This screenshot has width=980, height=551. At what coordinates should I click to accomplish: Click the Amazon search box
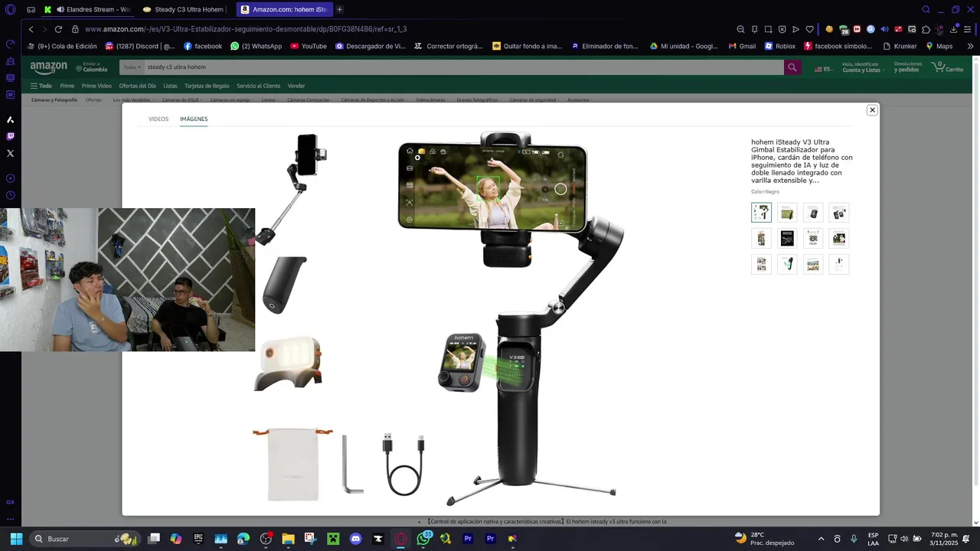(463, 67)
